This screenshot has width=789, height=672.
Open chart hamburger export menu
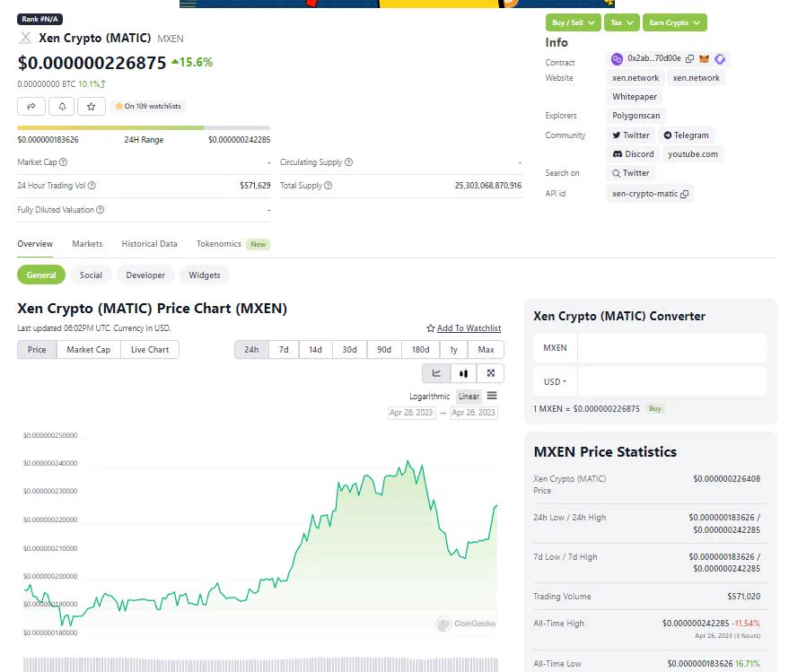click(492, 396)
